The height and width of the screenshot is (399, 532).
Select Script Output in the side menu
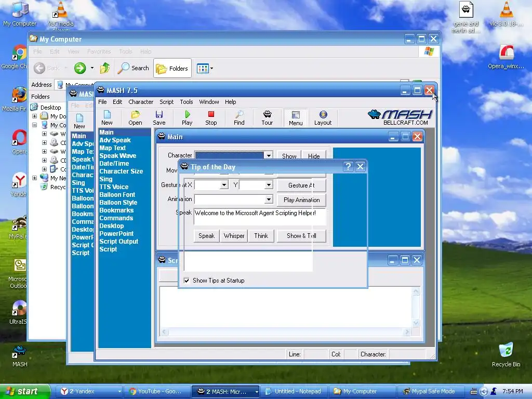(x=119, y=242)
